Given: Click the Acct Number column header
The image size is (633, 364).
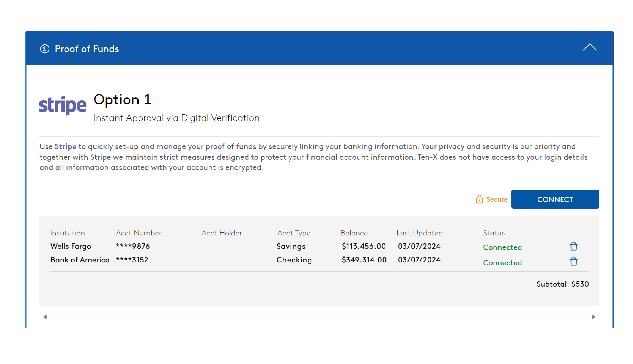Looking at the screenshot, I should 139,233.
